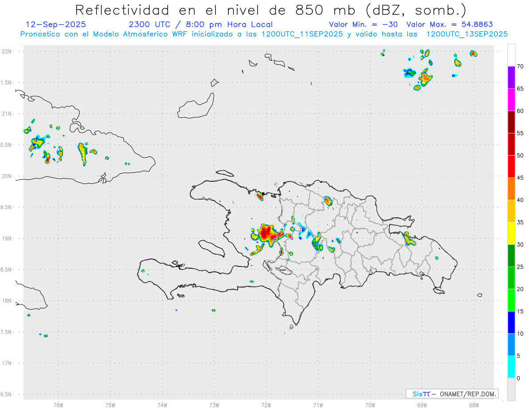Click the "25" colorbar label
532x411 pixels.
(520, 267)
